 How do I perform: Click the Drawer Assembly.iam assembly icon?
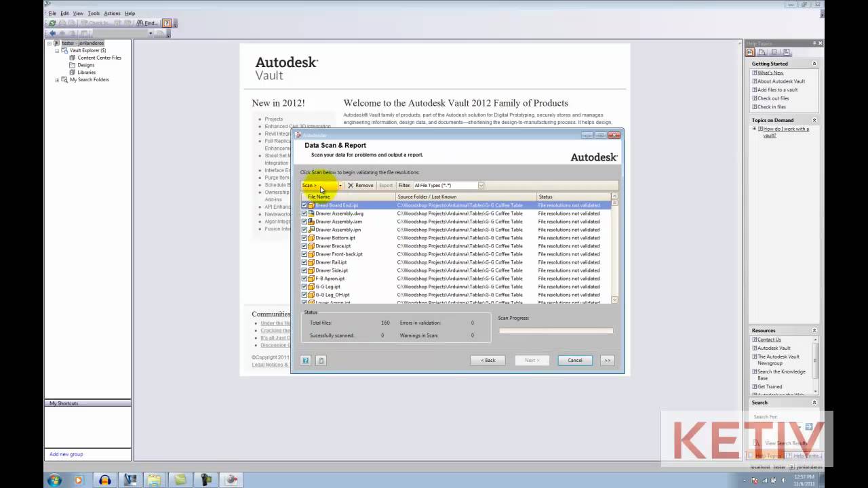pos(311,222)
